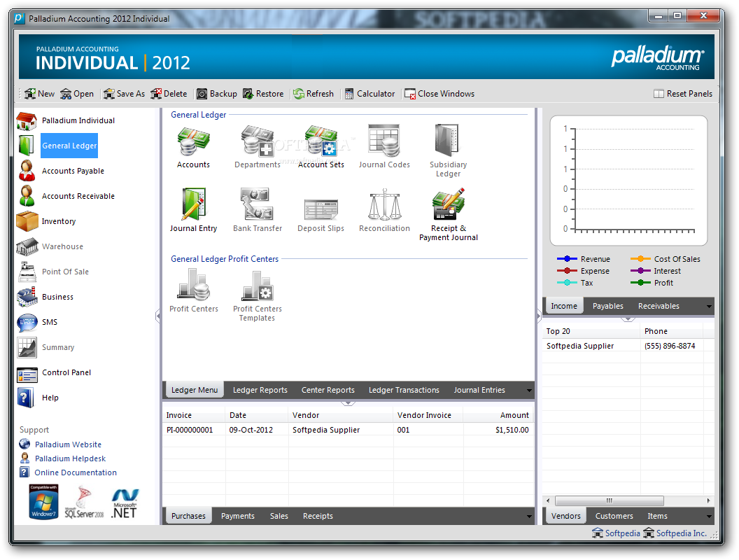Viewport: 739px width, 560px height.
Task: Select Palladium Individual in the sidebar
Action: [78, 120]
